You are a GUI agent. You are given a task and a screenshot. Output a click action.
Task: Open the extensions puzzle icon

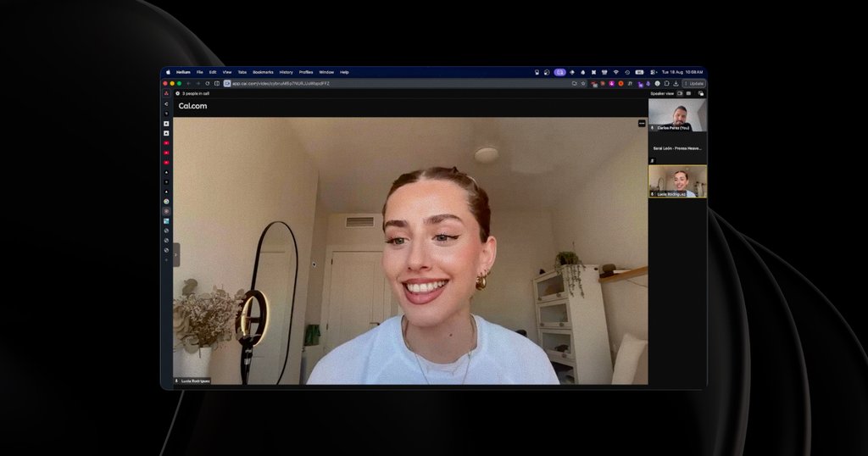coord(666,84)
